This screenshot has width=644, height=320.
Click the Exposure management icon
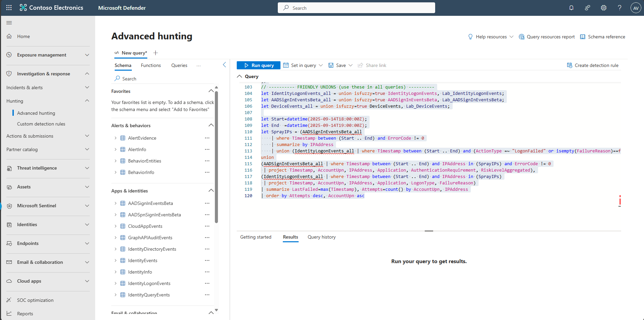9,55
